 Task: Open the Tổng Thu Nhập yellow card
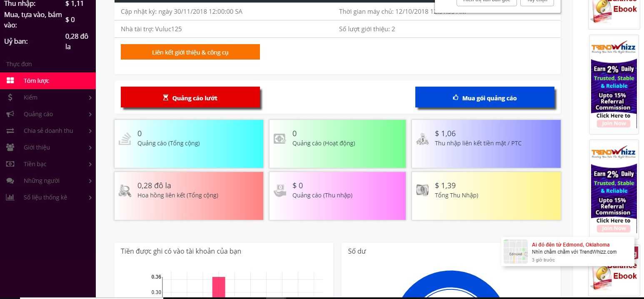coord(486,196)
